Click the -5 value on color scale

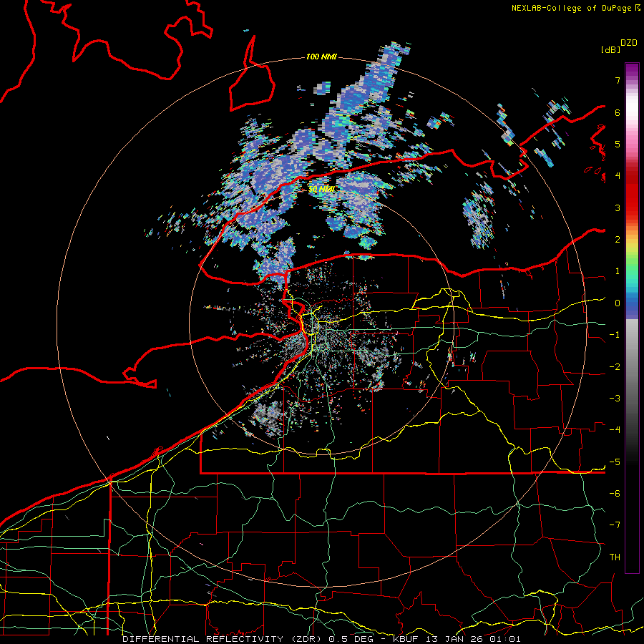(x=615, y=462)
